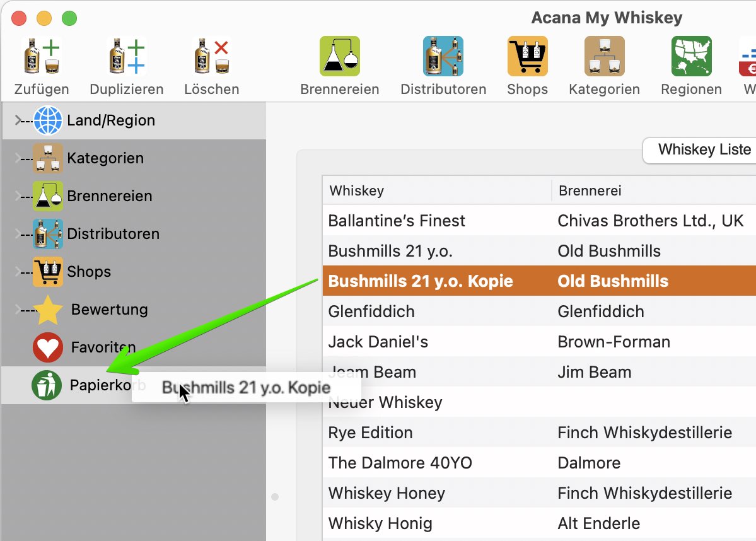Click the Zufügen add whiskey icon
This screenshot has width=756, height=541.
click(x=42, y=56)
